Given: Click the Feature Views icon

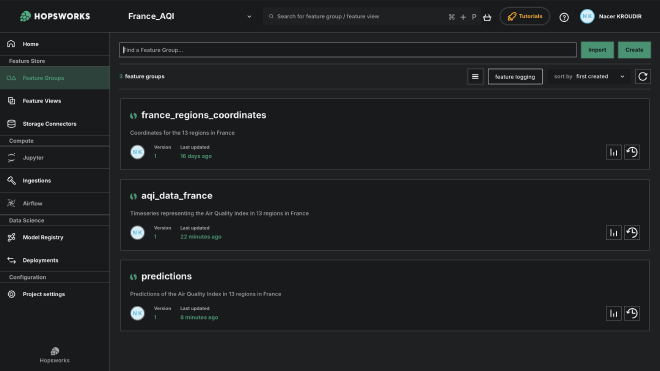Looking at the screenshot, I should (11, 101).
